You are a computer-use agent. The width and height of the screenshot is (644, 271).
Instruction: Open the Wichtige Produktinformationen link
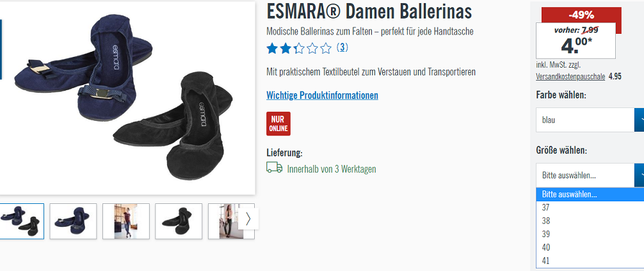(x=322, y=95)
